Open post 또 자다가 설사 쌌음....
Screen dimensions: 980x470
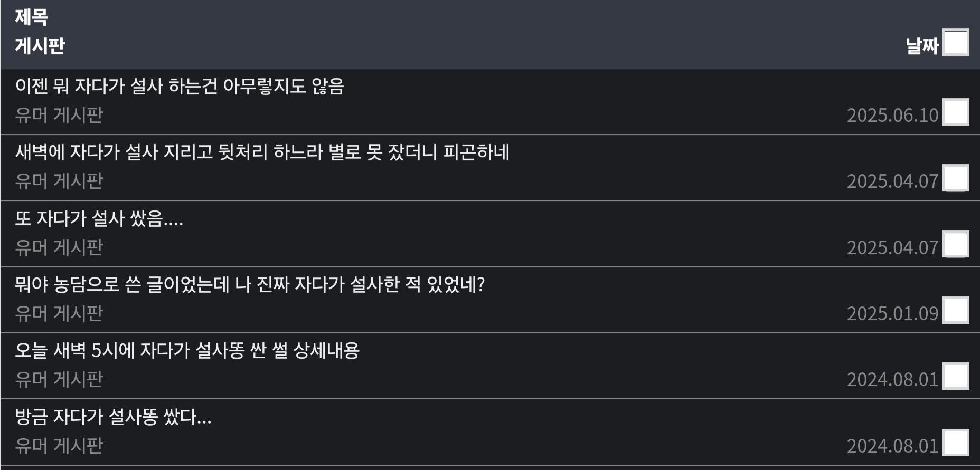99,218
